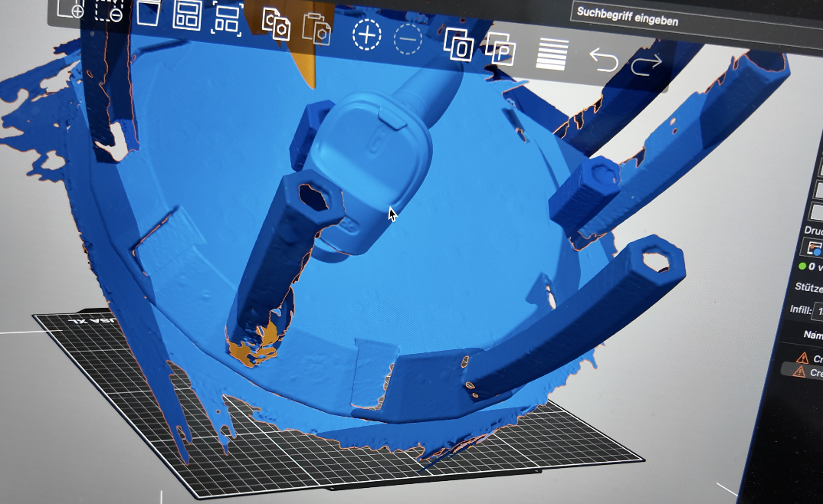823x504 pixels.
Task: Select the highlighted 'Cre' object list row
Action: 802,372
